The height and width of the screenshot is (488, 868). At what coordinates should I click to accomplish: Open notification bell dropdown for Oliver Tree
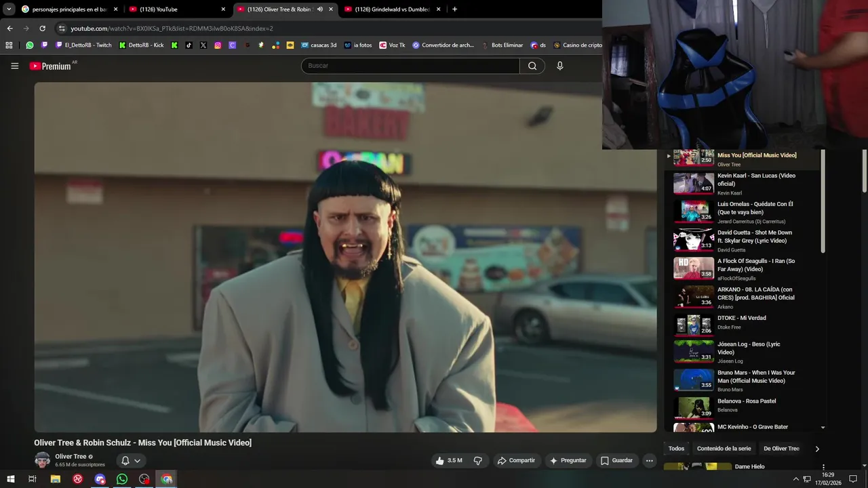[x=130, y=461]
